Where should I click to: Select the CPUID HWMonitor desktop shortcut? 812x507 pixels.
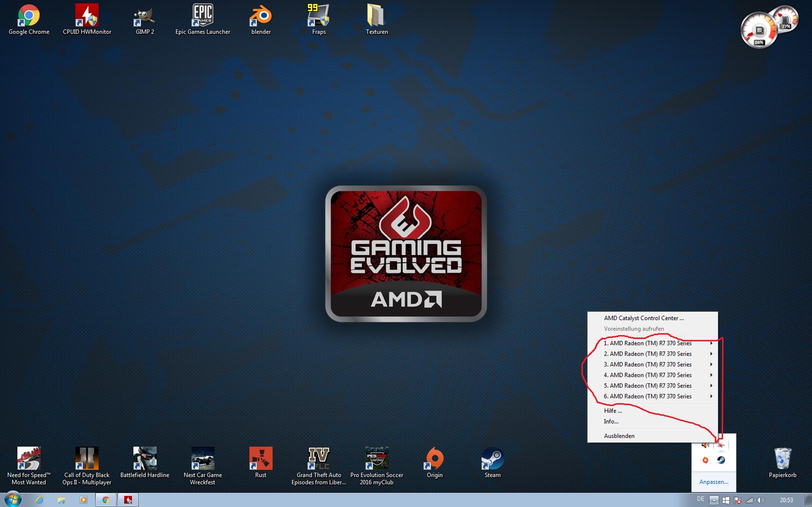[87, 20]
